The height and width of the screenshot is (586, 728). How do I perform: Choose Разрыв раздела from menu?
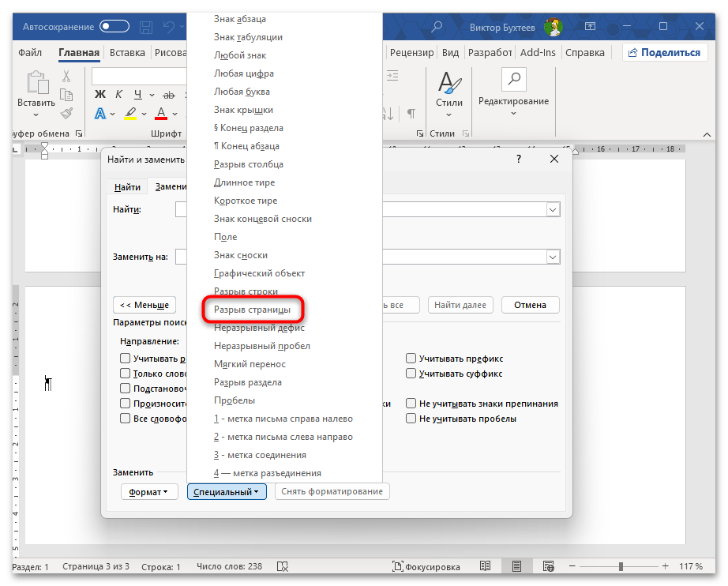284,382
